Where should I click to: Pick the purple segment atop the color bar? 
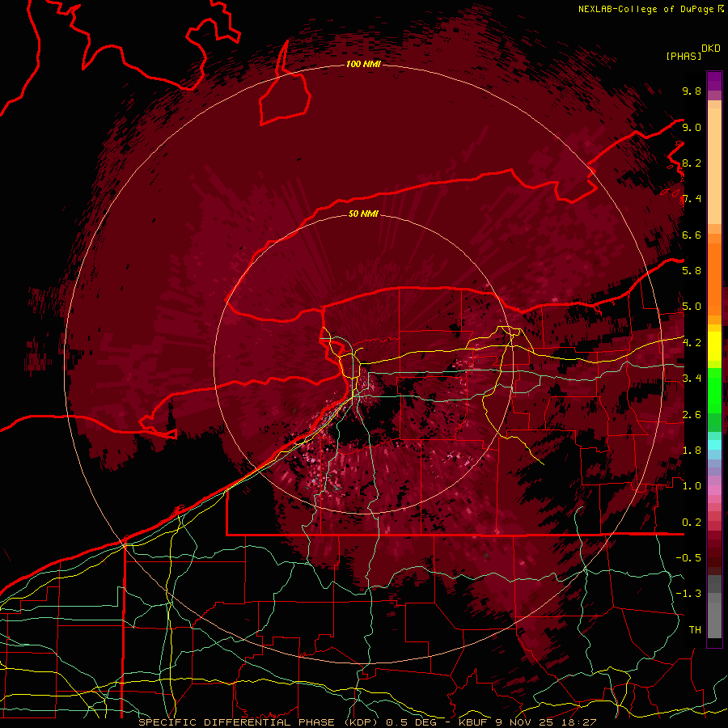point(714,81)
